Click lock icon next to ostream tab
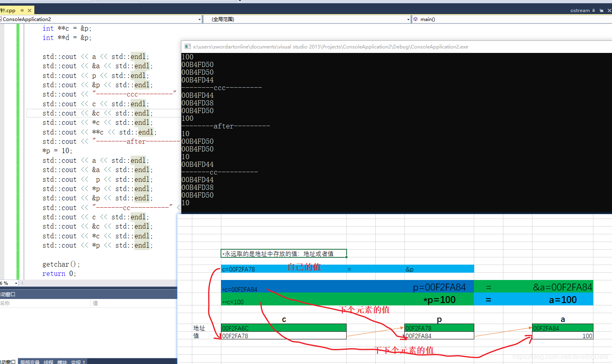This screenshot has height=364, width=612. click(593, 11)
